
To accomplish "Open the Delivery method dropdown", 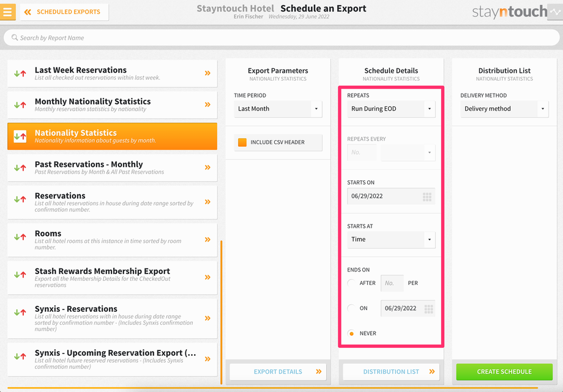I will click(x=504, y=109).
